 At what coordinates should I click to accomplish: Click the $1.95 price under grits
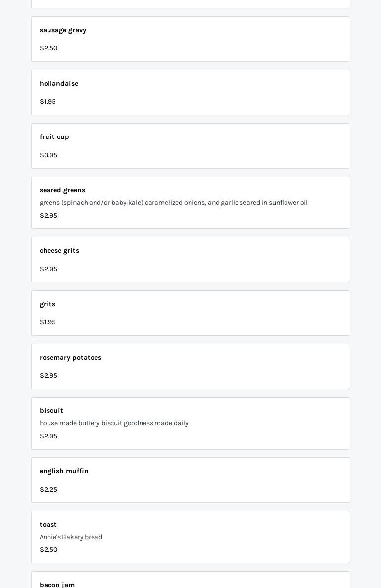pyautogui.click(x=48, y=322)
